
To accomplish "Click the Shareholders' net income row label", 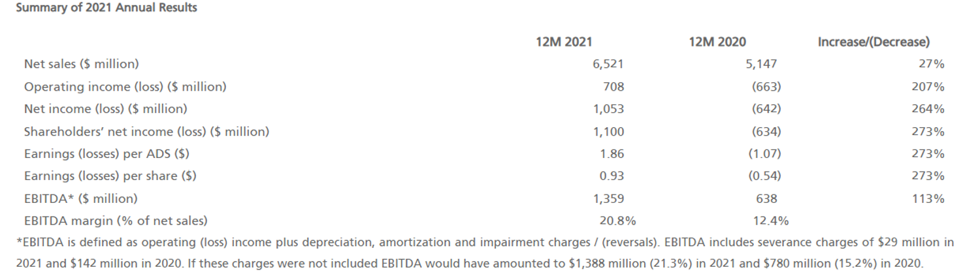I will pyautogui.click(x=147, y=131).
